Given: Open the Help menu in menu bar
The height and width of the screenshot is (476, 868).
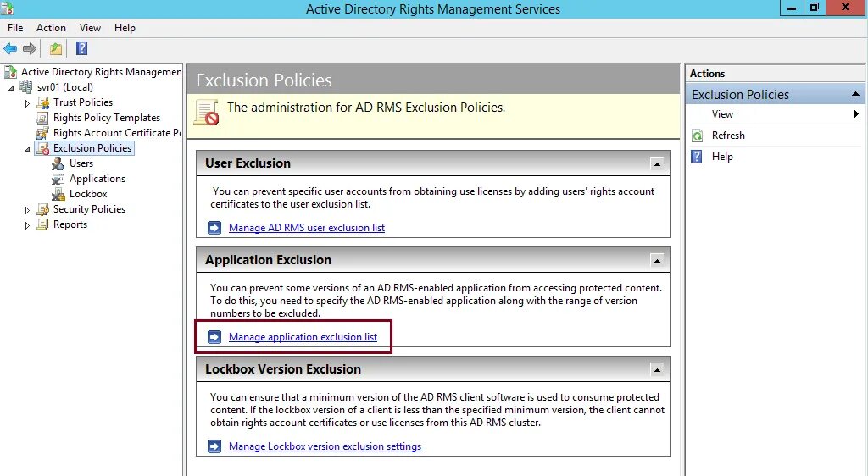Looking at the screenshot, I should [125, 28].
